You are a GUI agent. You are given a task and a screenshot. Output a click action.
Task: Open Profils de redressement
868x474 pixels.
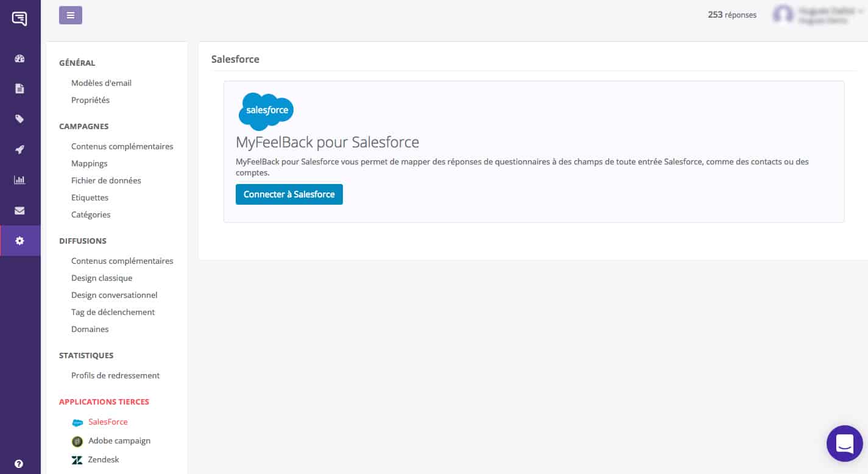coord(115,375)
